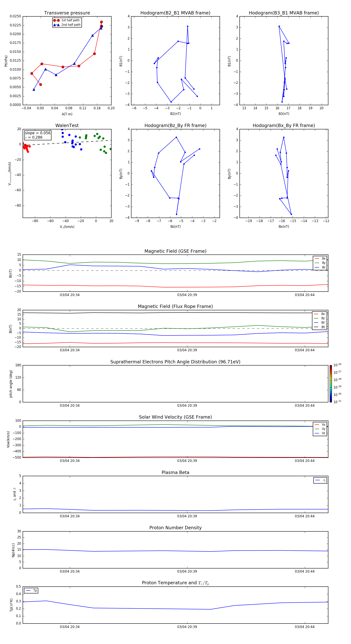The width and height of the screenshot is (351, 644).
Task: Click the empty pitch angle distribution plot area
Action: click(x=175, y=384)
